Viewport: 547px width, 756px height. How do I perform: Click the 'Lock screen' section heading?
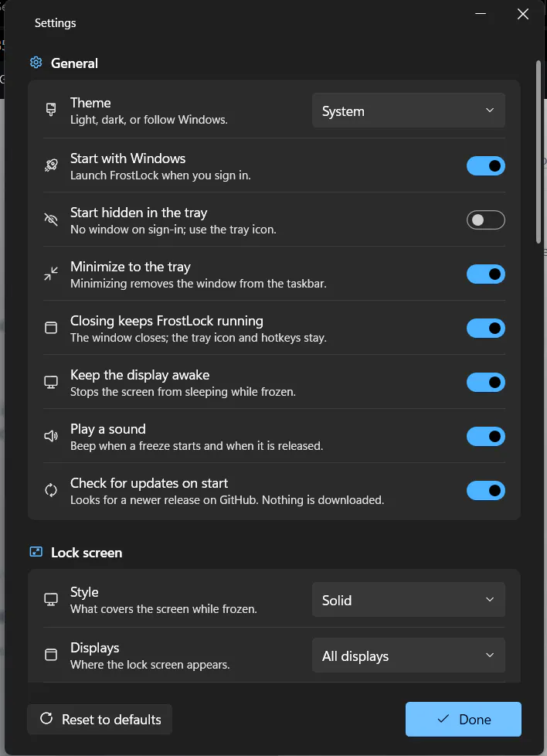coord(87,553)
